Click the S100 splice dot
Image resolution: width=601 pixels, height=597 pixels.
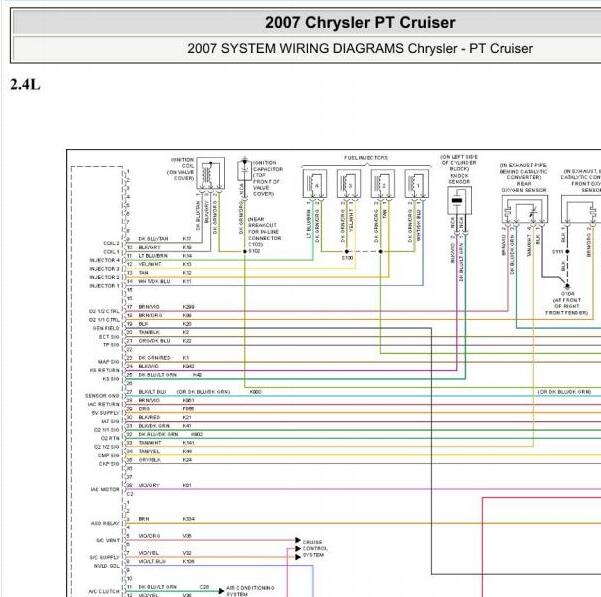click(x=347, y=251)
